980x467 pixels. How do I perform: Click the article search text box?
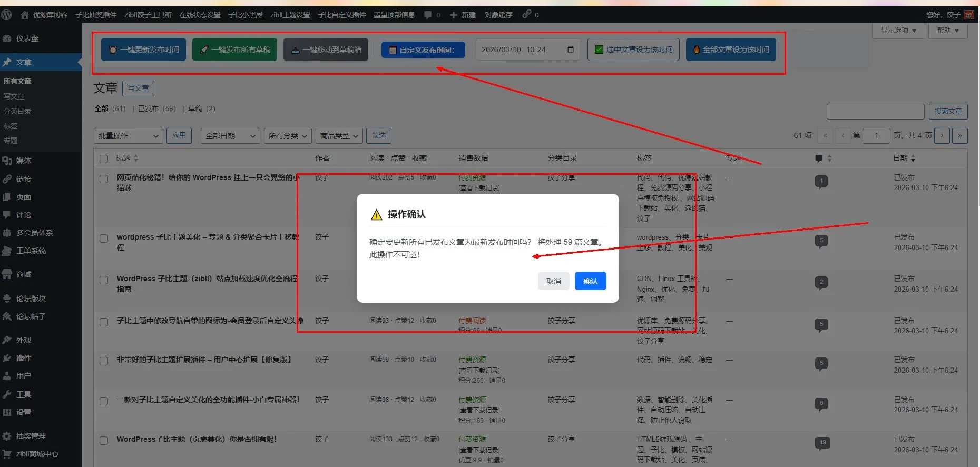coord(876,111)
